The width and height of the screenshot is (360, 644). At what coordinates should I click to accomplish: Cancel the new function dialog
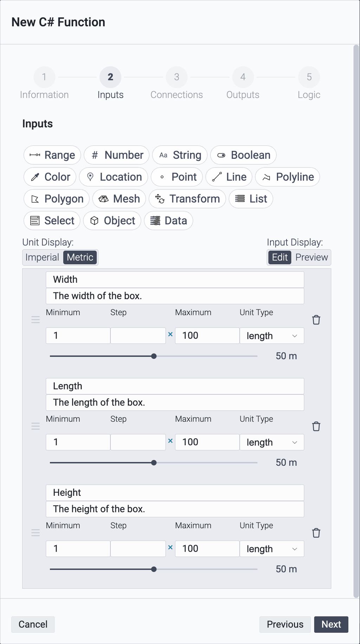(33, 624)
